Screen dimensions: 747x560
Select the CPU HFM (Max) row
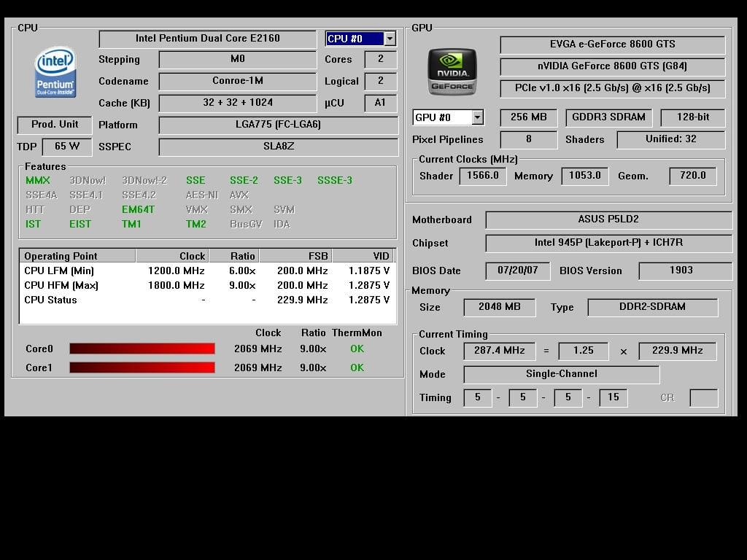coord(207,285)
